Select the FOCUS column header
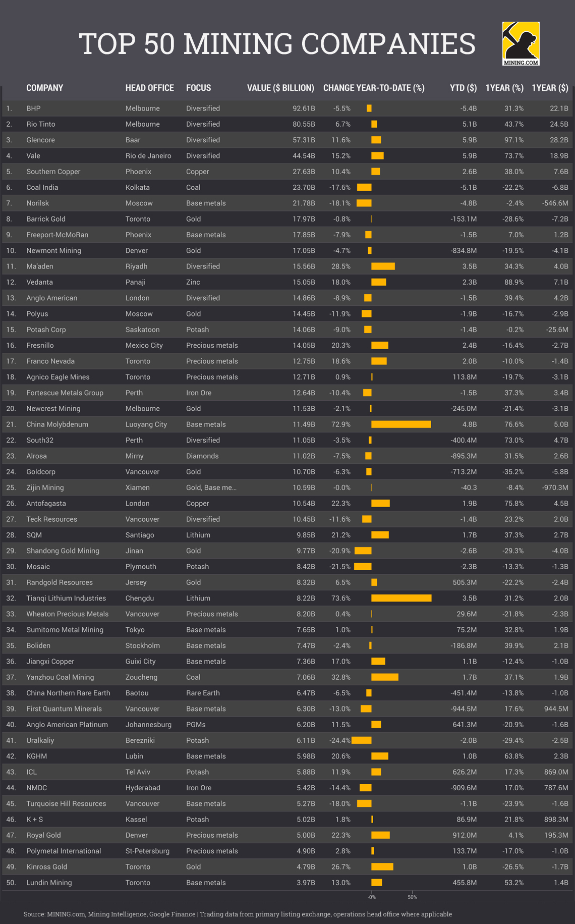Viewport: 575px width, 924px height. 198,88
